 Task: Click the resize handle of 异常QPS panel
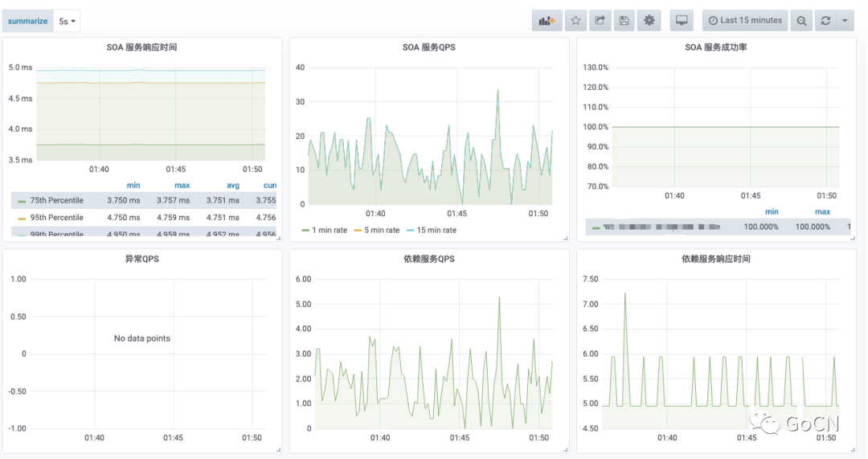[278, 449]
